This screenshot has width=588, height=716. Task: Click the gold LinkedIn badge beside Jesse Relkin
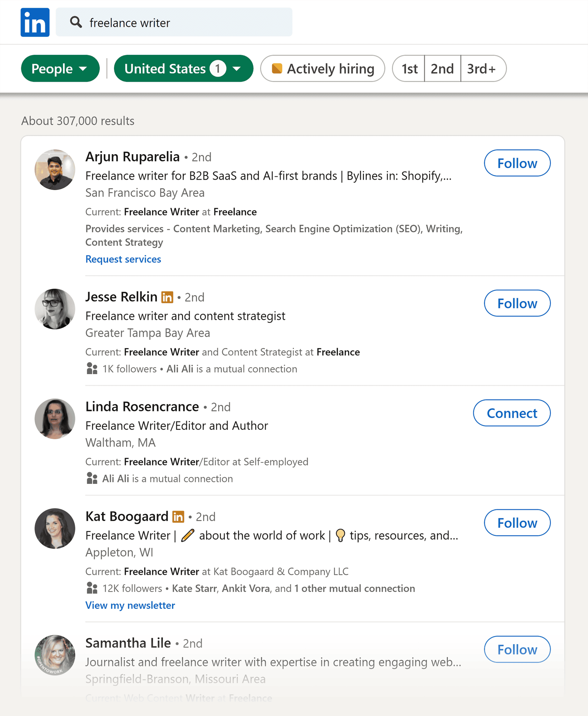click(167, 297)
